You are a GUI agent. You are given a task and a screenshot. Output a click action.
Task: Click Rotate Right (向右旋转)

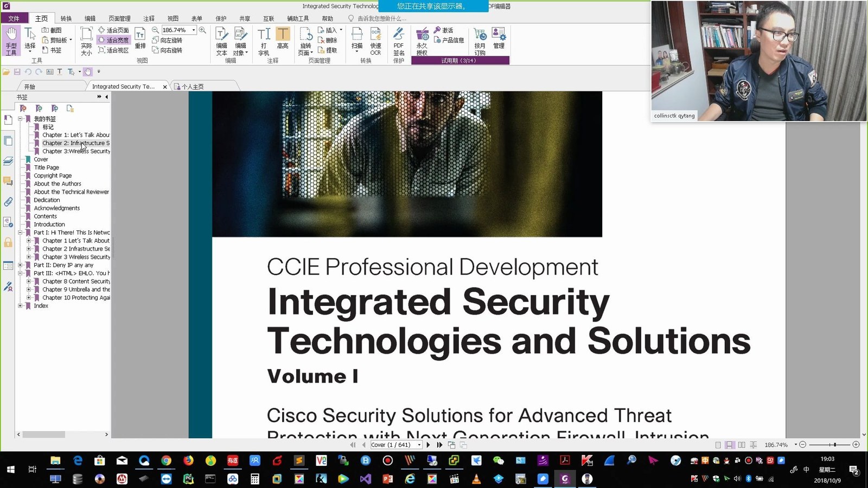[x=167, y=50]
